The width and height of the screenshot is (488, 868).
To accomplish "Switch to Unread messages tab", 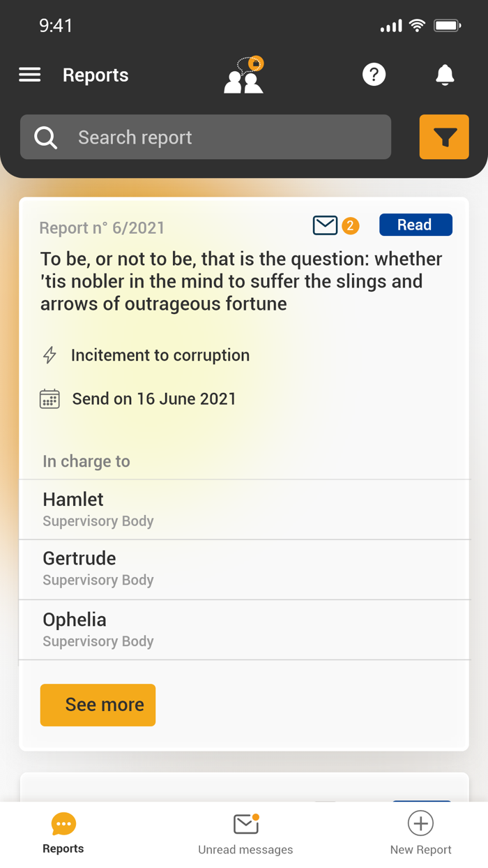I will pyautogui.click(x=245, y=834).
